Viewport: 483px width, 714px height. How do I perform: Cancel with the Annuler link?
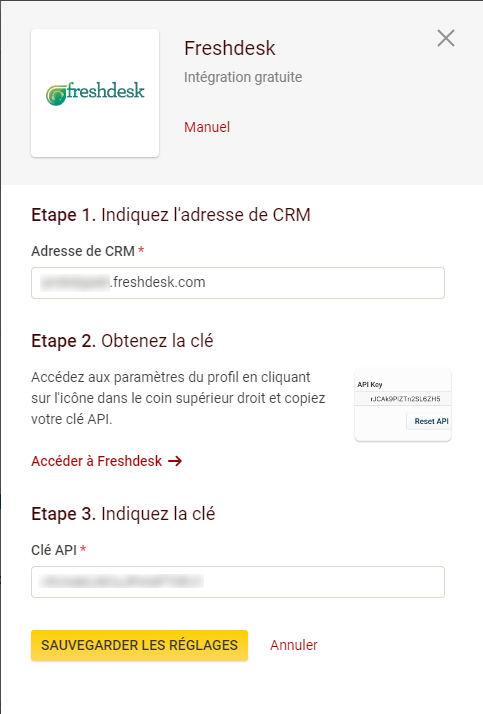[x=294, y=645]
